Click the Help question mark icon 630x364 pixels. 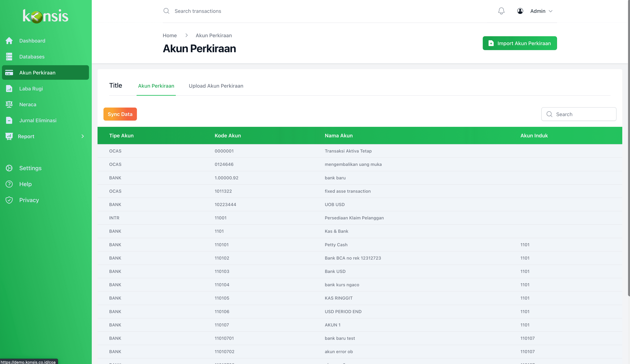tap(9, 184)
